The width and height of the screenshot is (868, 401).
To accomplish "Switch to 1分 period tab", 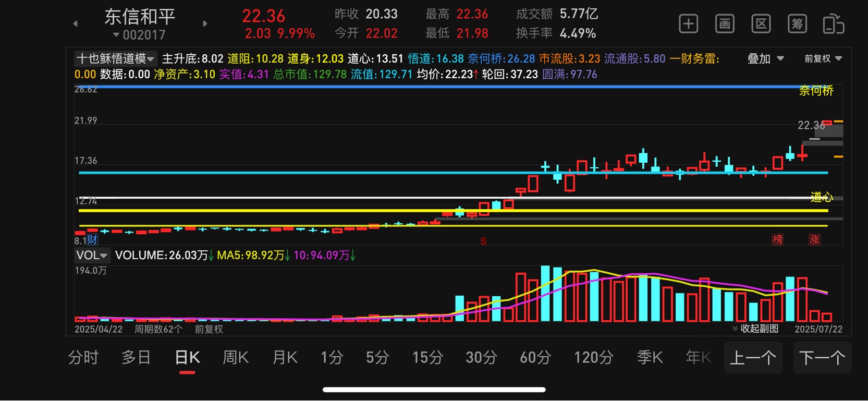I will (332, 358).
